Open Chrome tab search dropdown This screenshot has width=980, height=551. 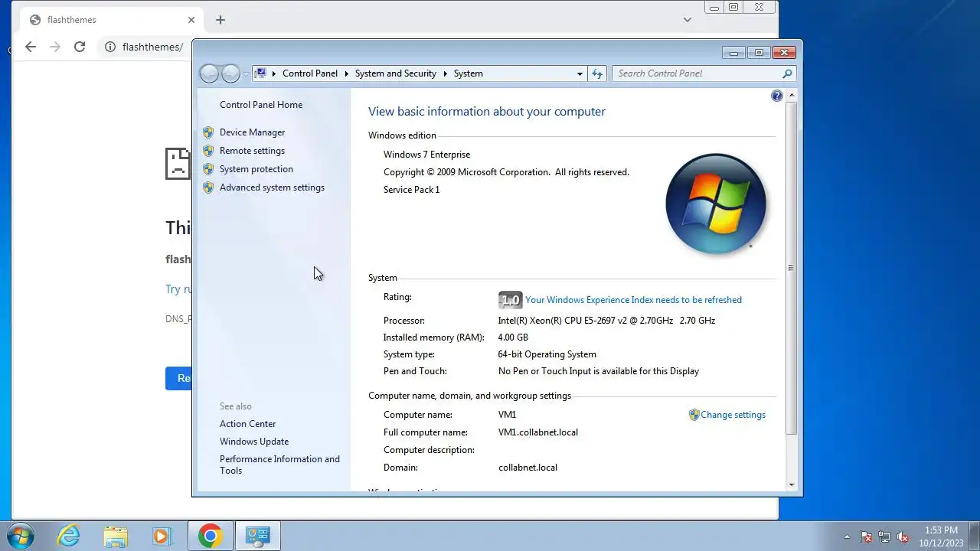pos(687,20)
